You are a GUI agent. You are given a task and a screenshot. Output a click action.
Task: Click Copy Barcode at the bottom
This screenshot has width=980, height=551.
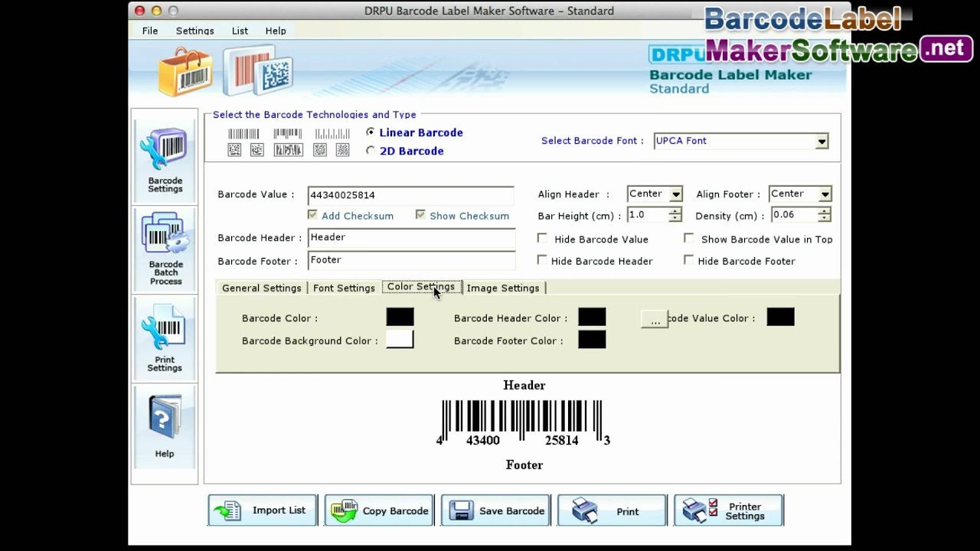(379, 510)
